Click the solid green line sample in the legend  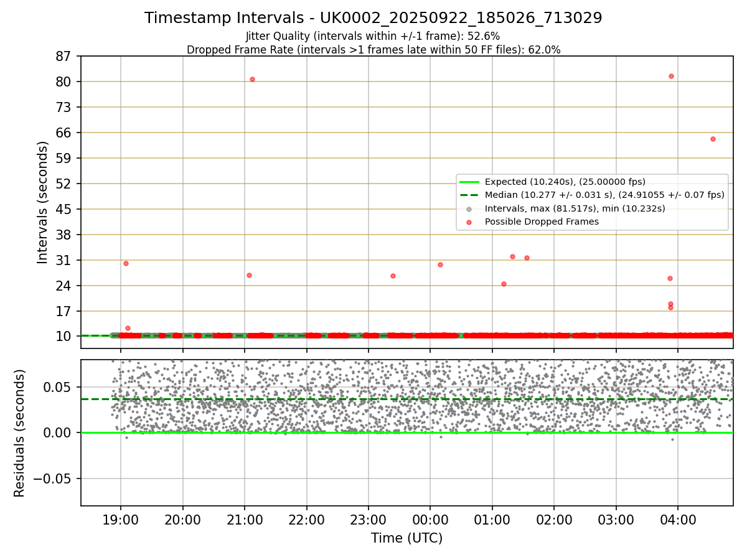[469, 182]
